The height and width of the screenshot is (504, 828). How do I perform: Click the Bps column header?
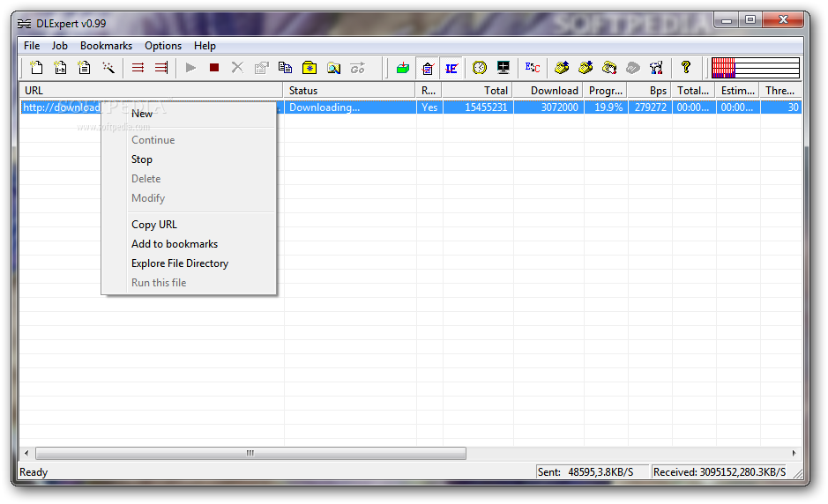[650, 90]
